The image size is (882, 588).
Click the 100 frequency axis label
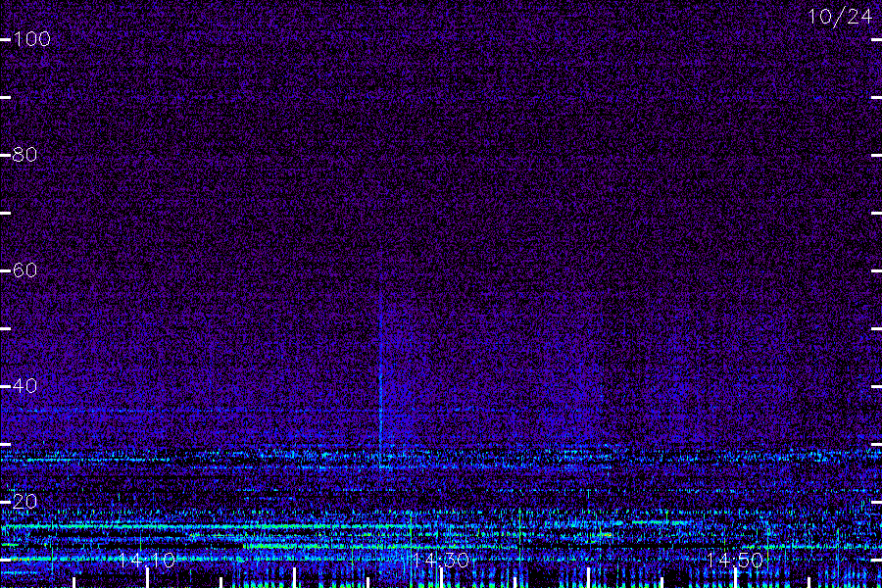click(x=31, y=39)
